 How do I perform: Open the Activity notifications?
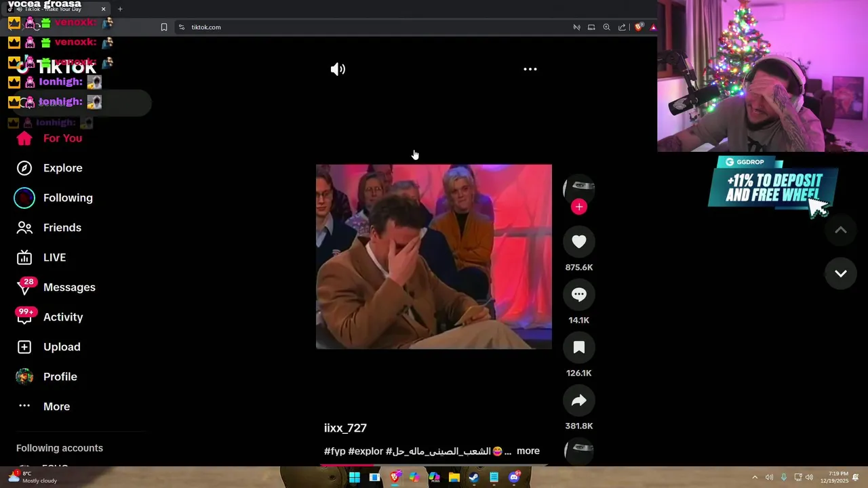63,317
